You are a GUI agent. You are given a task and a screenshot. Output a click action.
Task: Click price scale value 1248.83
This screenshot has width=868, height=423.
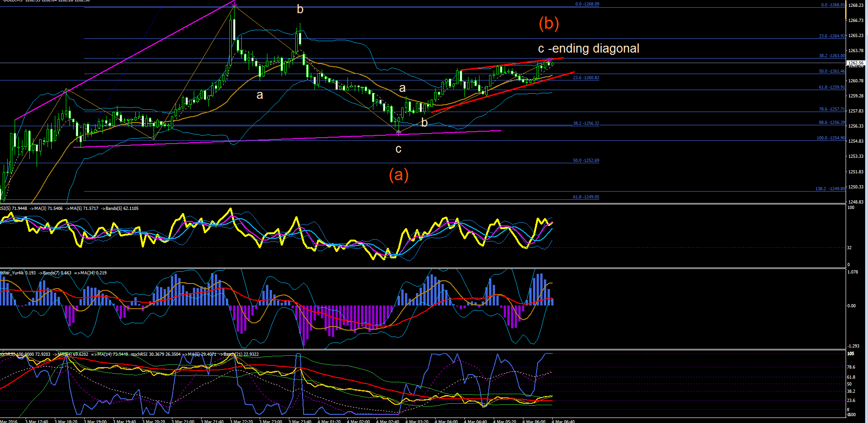pyautogui.click(x=856, y=202)
